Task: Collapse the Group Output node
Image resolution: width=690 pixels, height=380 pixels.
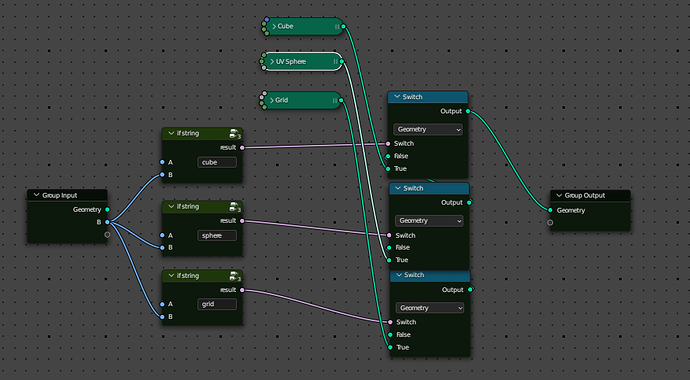Action: click(559, 195)
